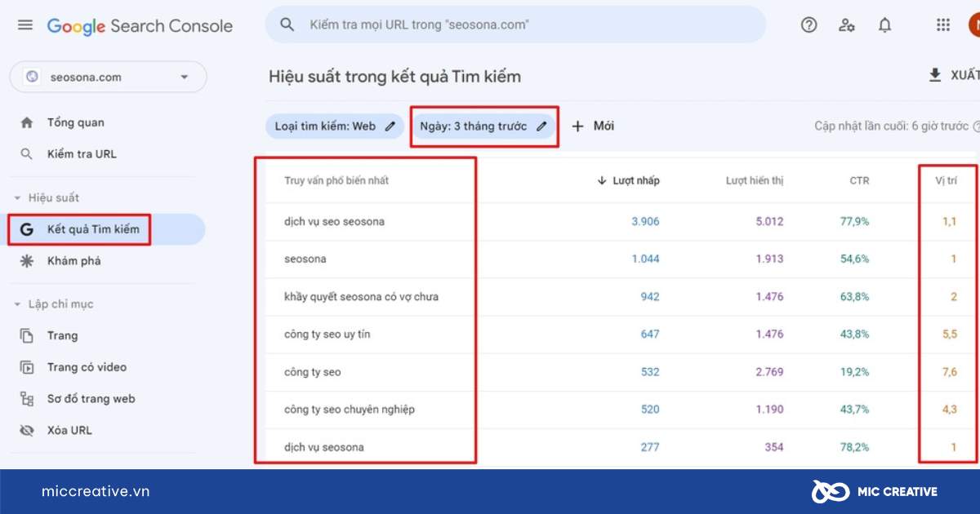
Task: Open the Google apps grid
Action: pos(943,25)
